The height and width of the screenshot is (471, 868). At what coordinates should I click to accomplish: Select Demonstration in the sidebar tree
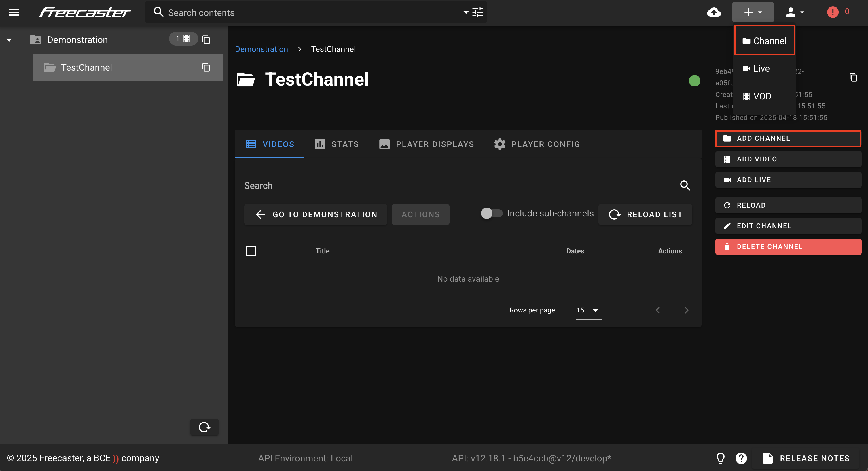click(77, 40)
